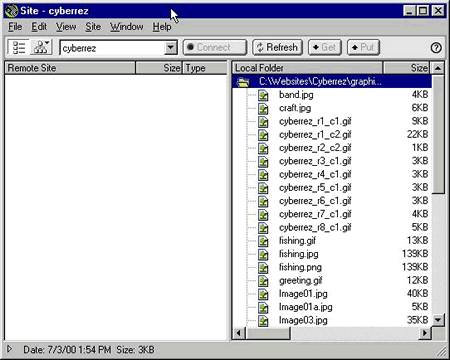
Task: Select cyberrez_r4_c1.gif in the list
Action: point(315,175)
